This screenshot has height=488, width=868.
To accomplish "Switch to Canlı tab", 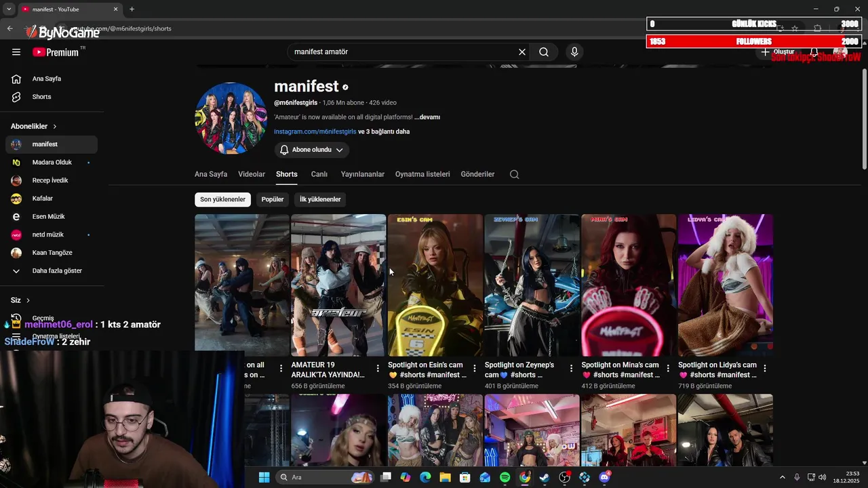I will 319,174.
